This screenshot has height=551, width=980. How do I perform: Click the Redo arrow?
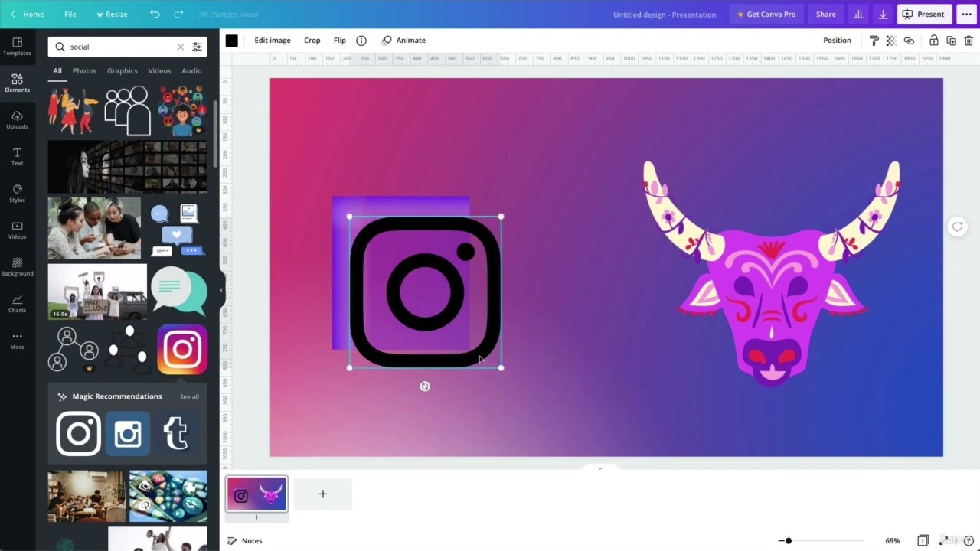coord(178,14)
